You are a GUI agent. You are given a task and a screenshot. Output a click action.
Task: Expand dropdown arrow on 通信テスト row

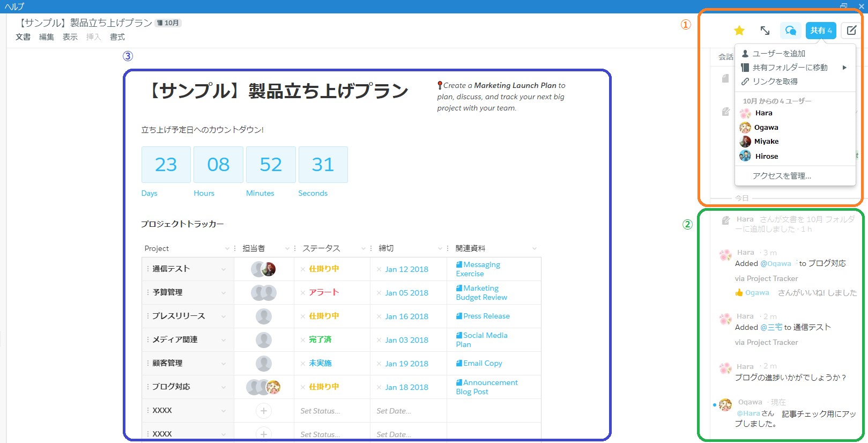[x=224, y=269]
